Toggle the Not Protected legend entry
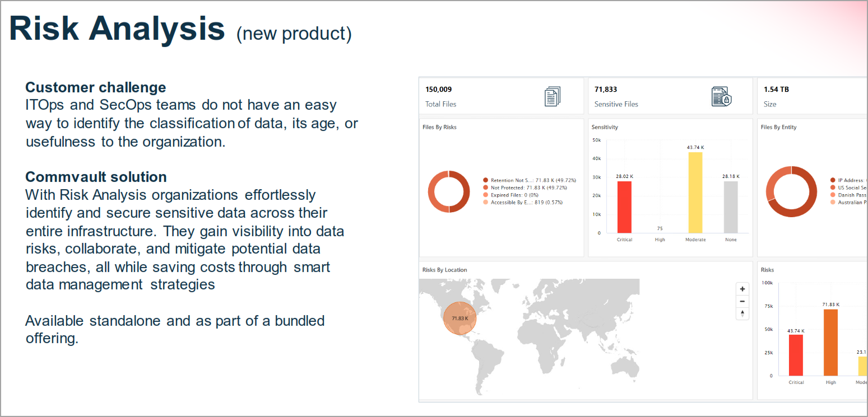This screenshot has height=417, width=868. [530, 188]
